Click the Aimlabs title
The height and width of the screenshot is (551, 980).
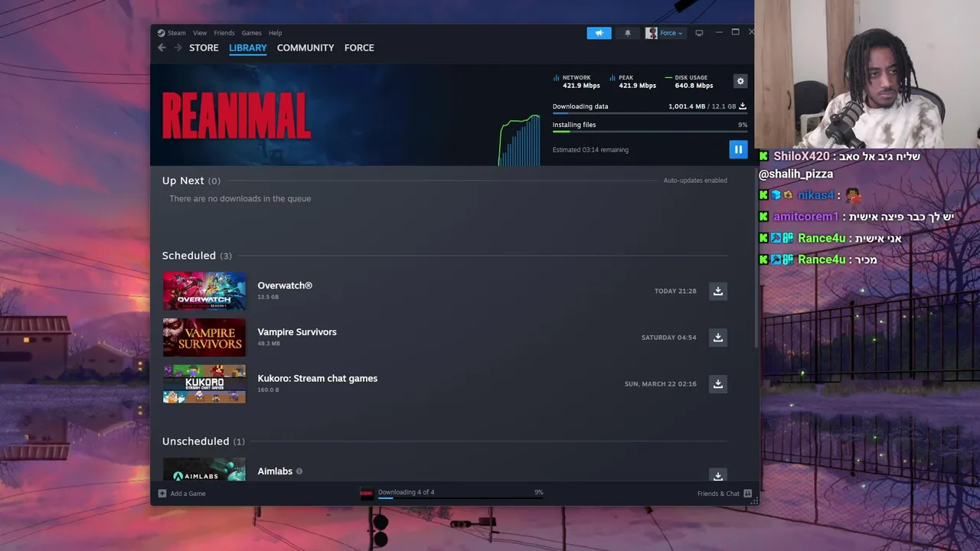pyautogui.click(x=275, y=471)
